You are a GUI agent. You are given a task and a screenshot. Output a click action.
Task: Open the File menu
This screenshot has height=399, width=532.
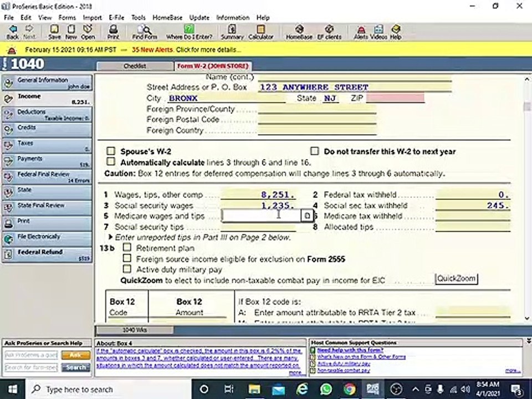tap(8, 18)
